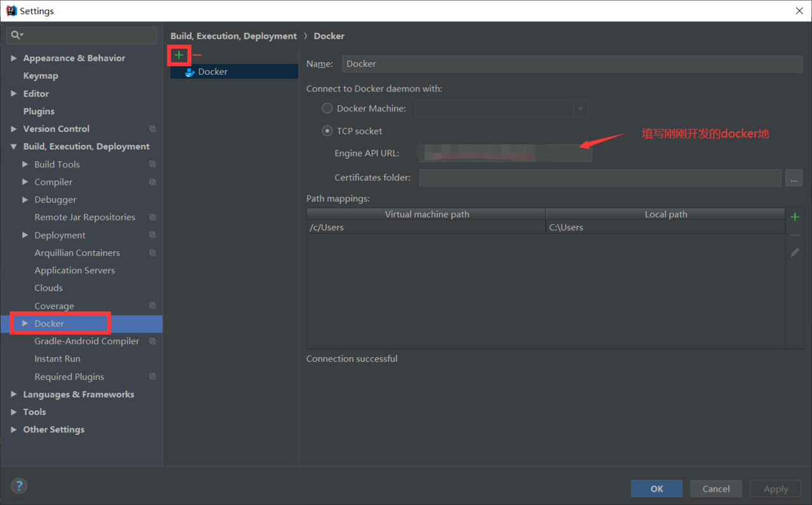Edit path mapping with pencil icon
812x505 pixels.
(x=795, y=253)
